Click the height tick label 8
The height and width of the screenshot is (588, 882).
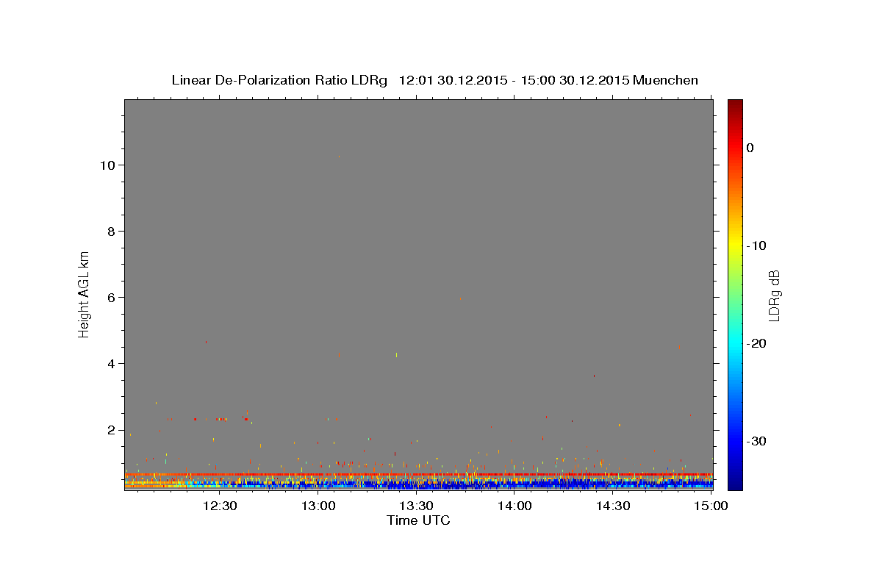click(x=111, y=232)
